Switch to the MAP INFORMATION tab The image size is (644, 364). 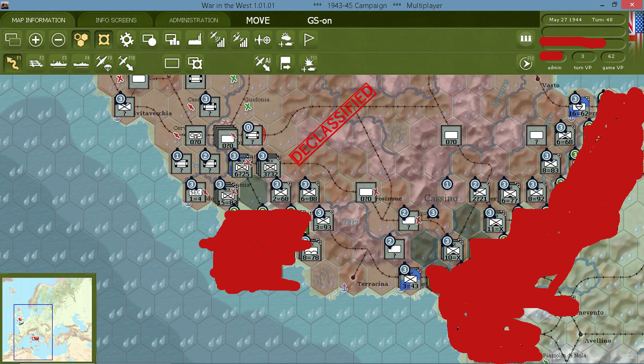click(39, 20)
